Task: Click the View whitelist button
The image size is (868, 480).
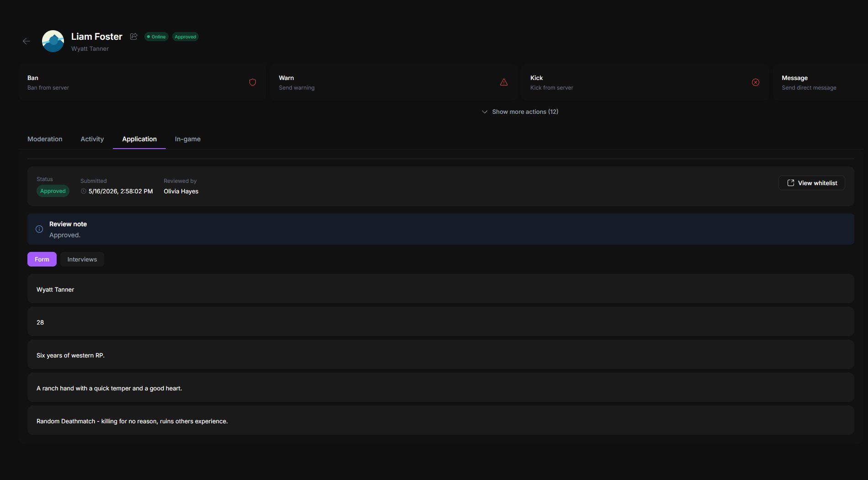Action: (x=812, y=183)
